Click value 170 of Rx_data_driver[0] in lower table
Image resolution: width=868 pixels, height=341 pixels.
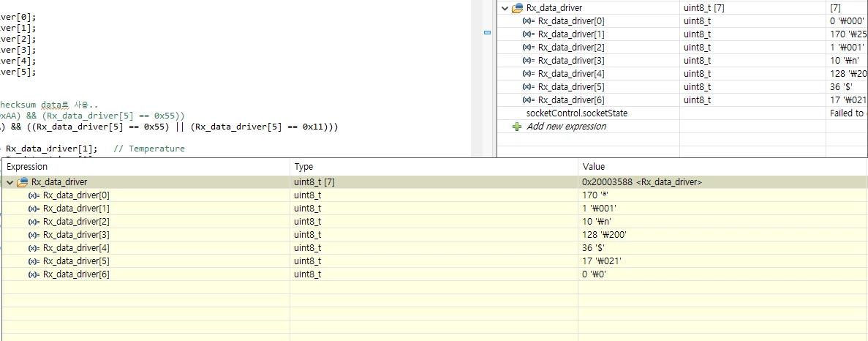pos(595,195)
